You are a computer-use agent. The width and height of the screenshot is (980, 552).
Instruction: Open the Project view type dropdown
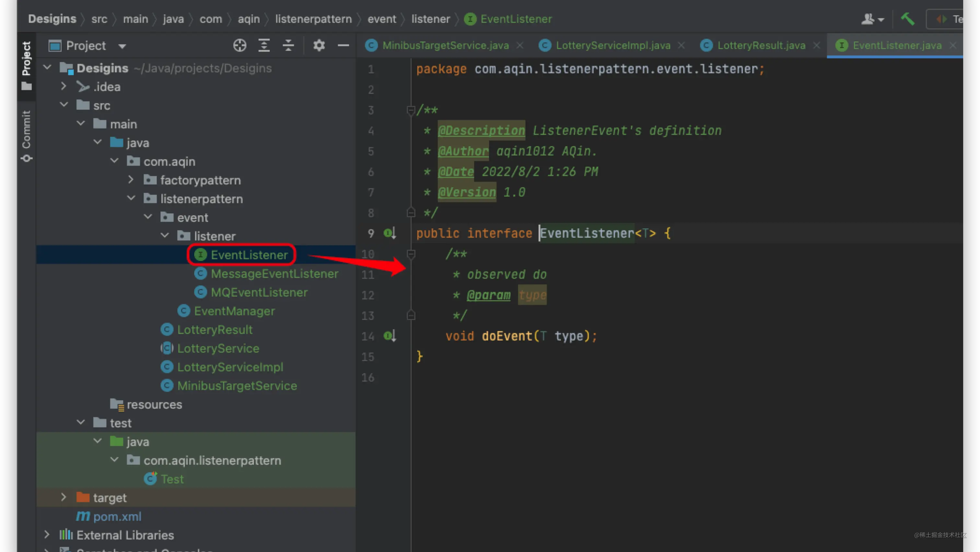(122, 46)
